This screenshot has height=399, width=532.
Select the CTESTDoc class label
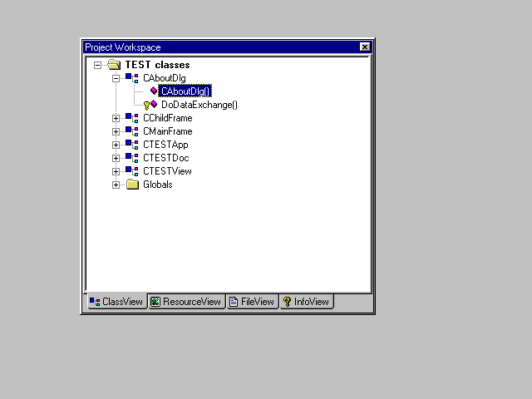(165, 158)
